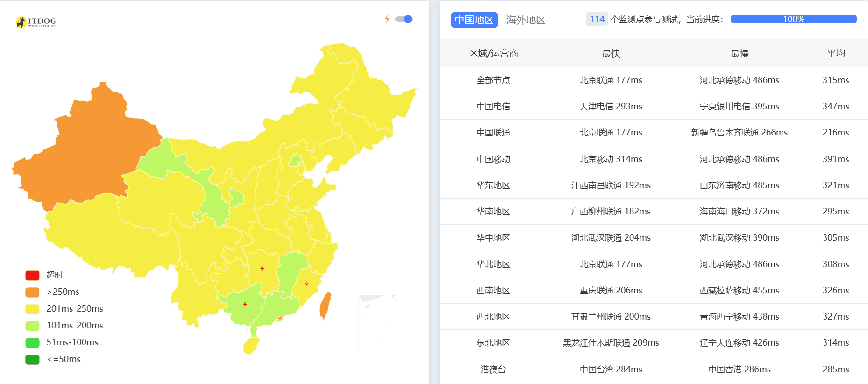
Task: Click the orange Taiwan island on the map
Action: 325,306
